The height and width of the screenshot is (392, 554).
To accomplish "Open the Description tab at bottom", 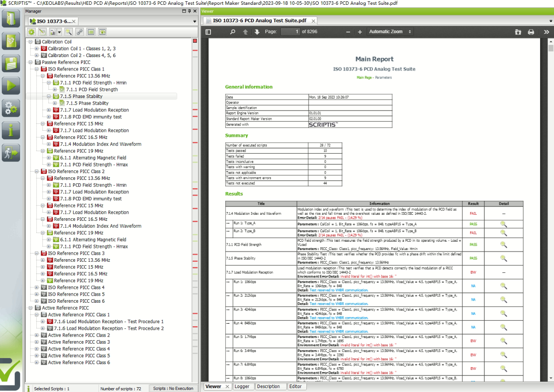I will click(268, 386).
